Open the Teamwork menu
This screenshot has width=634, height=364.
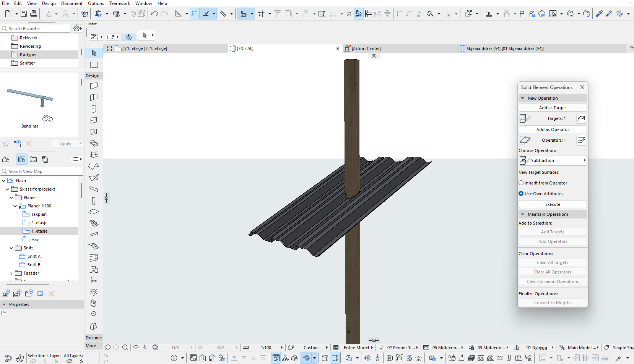(x=119, y=3)
